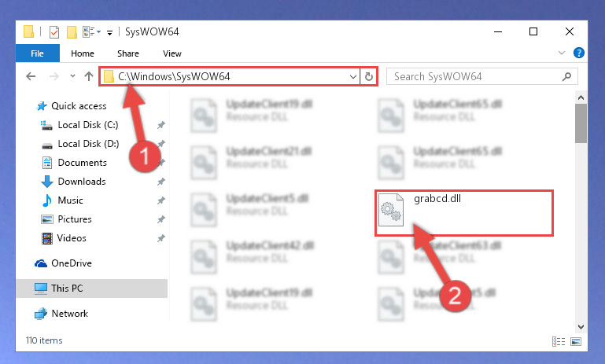Open the Help question mark icon

click(x=578, y=53)
